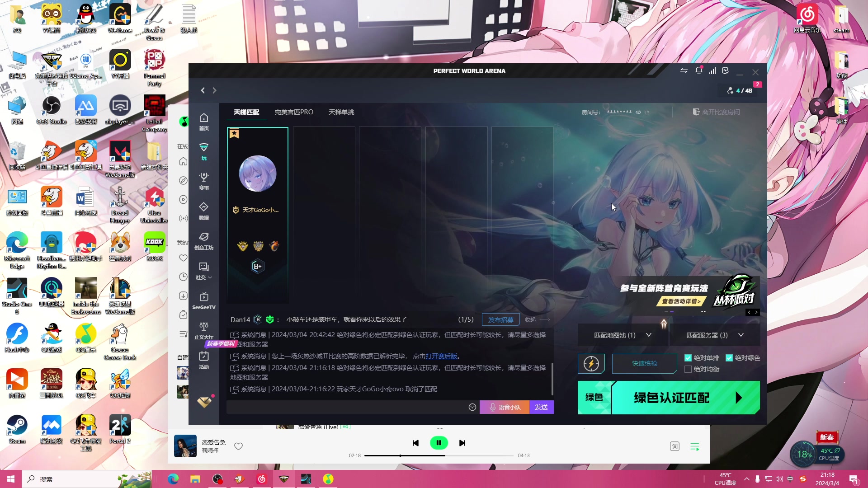The height and width of the screenshot is (488, 868).
Task: Show the next promo banner arrow
Action: 756,312
